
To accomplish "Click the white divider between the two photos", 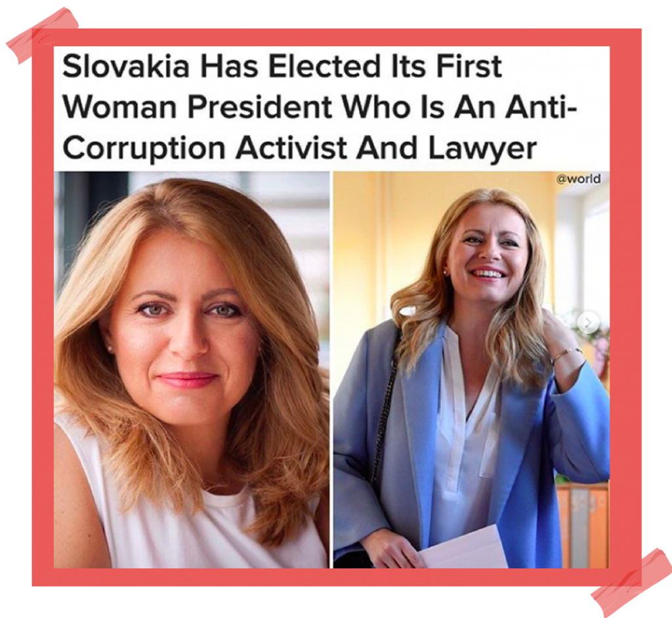I will [331, 369].
